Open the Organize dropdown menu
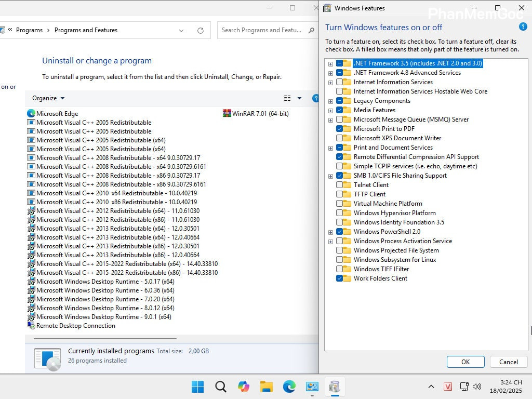Screen dimensions: 532x399 48,98
